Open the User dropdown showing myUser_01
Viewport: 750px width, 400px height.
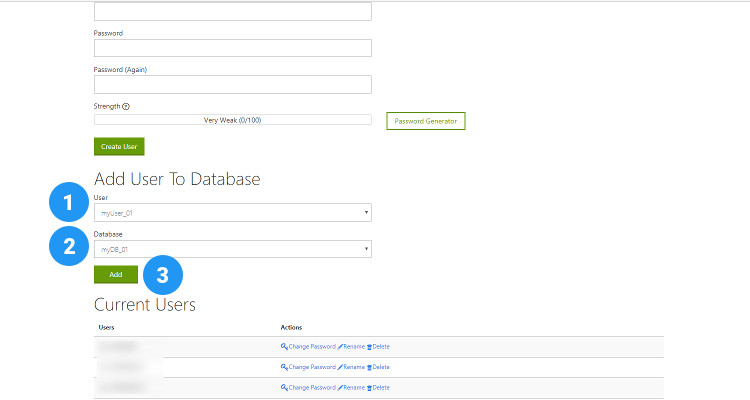pos(232,212)
